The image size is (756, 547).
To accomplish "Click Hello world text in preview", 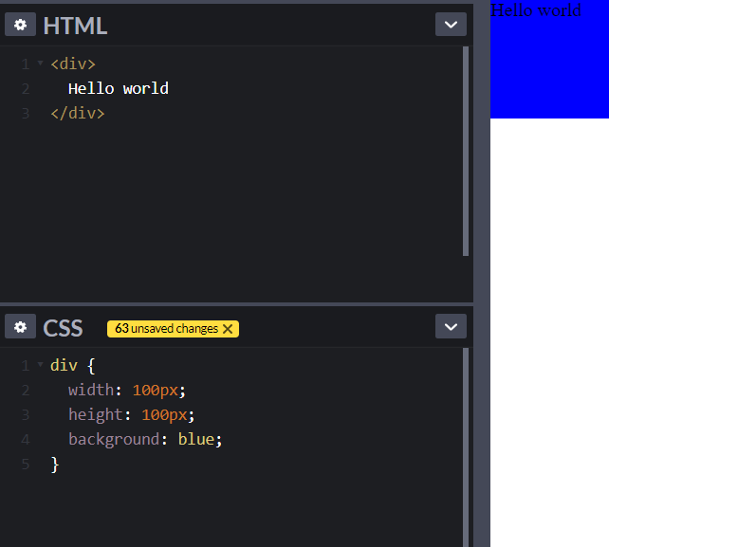I will pyautogui.click(x=536, y=10).
